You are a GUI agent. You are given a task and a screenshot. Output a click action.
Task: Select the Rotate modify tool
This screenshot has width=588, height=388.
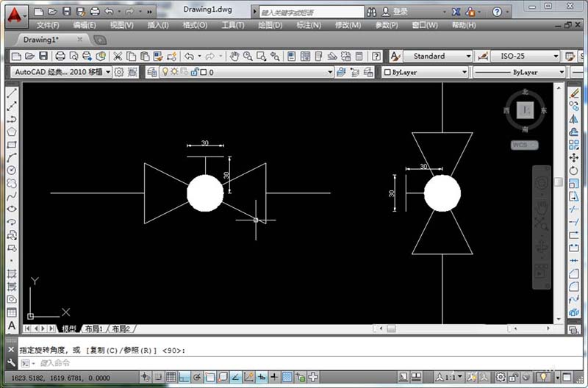point(574,170)
